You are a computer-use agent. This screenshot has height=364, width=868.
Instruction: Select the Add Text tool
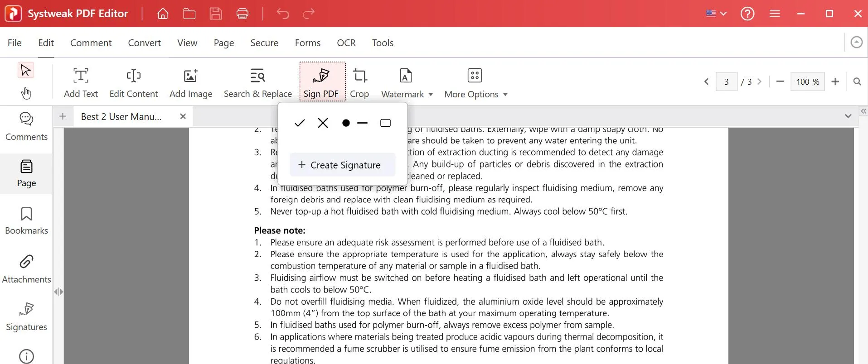[x=81, y=83]
